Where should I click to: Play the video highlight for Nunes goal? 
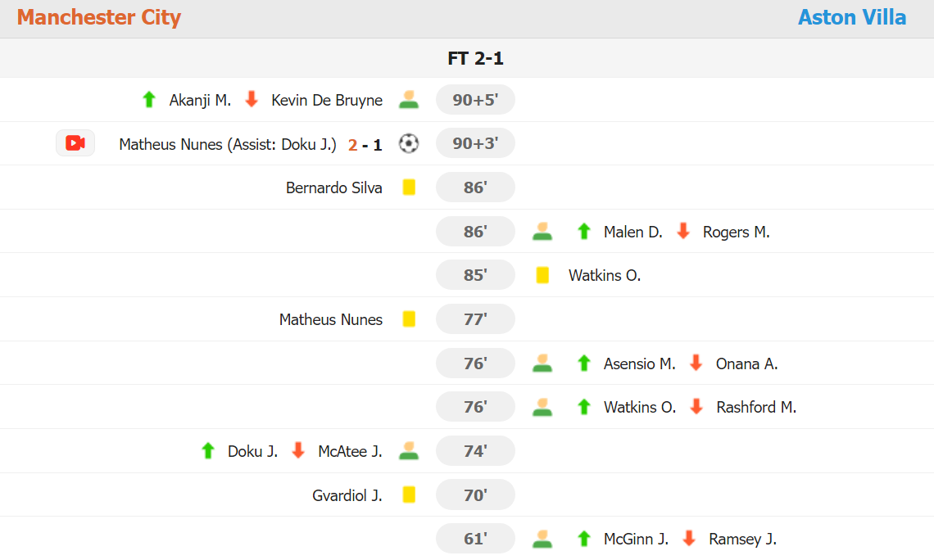coord(75,143)
